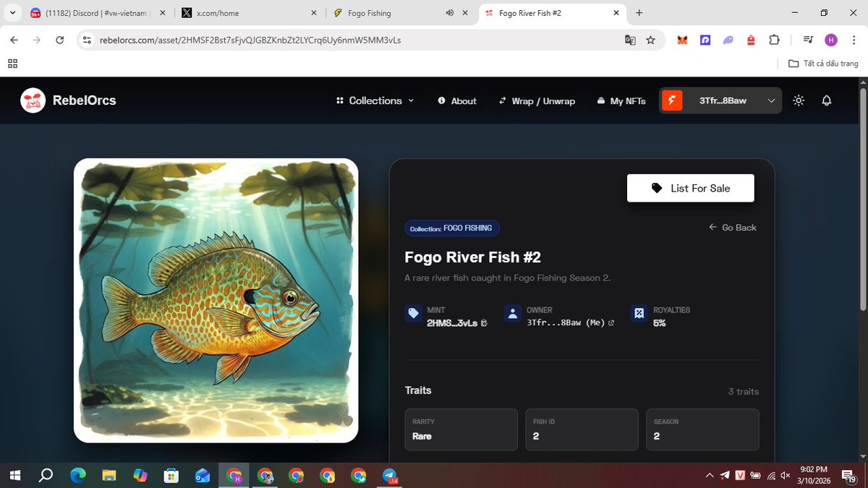Open the Apps grid shortcut
The width and height of the screenshot is (868, 488).
coord(12,64)
